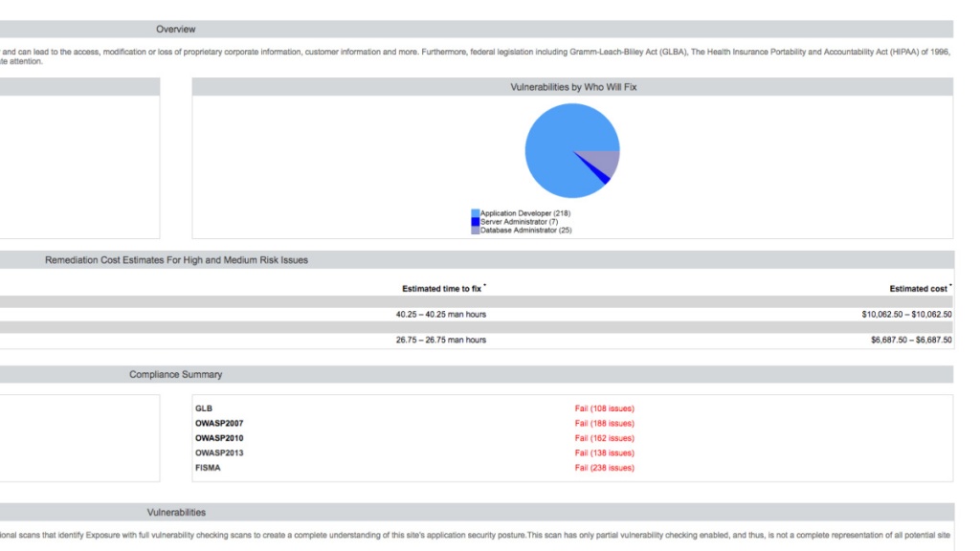Click the Estimated cost column header

click(920, 289)
